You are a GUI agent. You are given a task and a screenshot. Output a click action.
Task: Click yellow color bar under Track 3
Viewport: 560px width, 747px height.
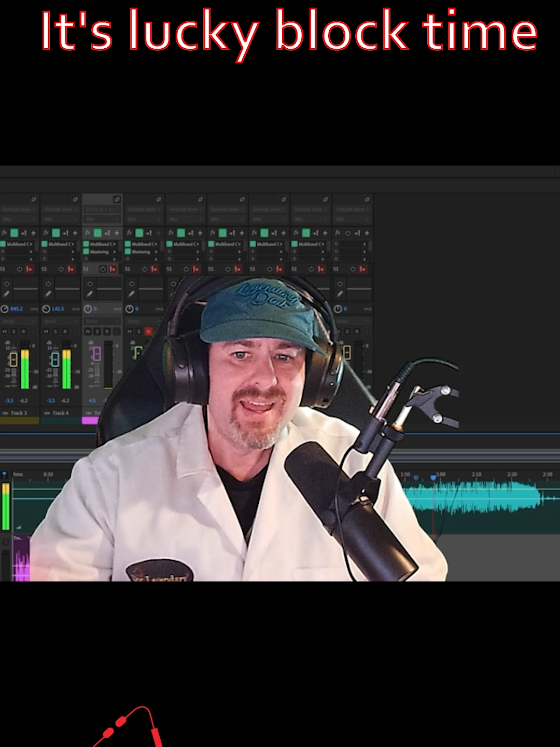click(x=19, y=420)
